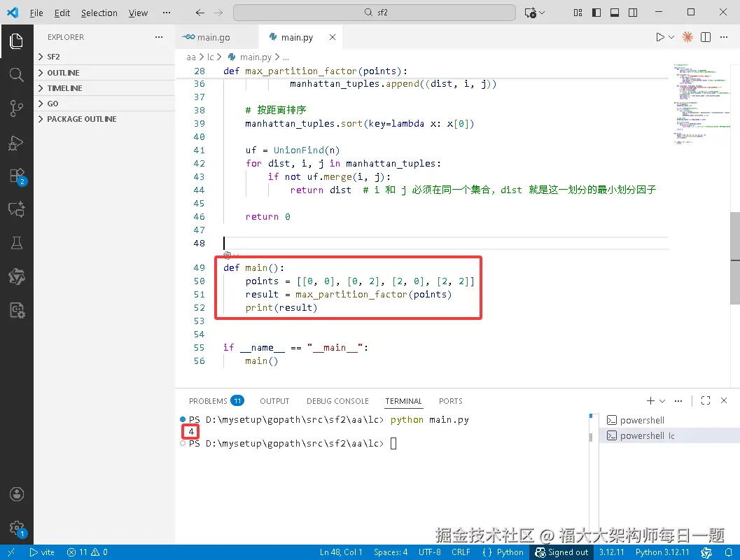Expand the PACKAGE OUTLINE section
Image resolution: width=740 pixels, height=560 pixels.
(x=104, y=119)
